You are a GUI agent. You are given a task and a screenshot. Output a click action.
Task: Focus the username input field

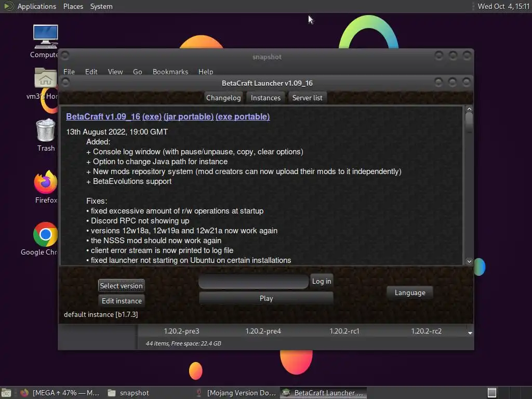click(x=254, y=282)
